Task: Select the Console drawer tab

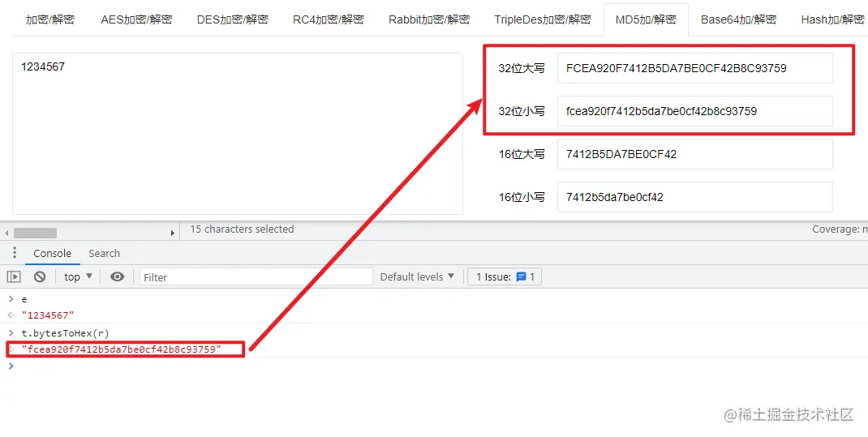Action: (52, 253)
